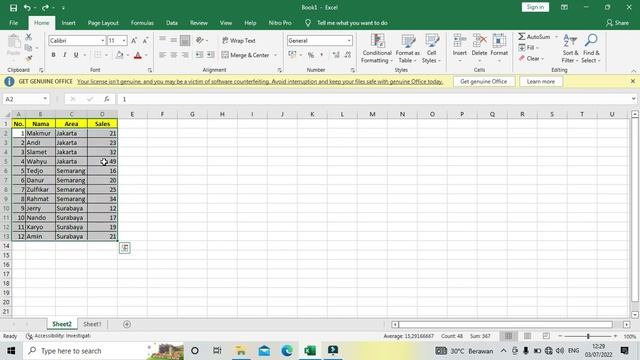Cut selection with scissors icon
This screenshot has width=640, height=360.
click(29, 37)
